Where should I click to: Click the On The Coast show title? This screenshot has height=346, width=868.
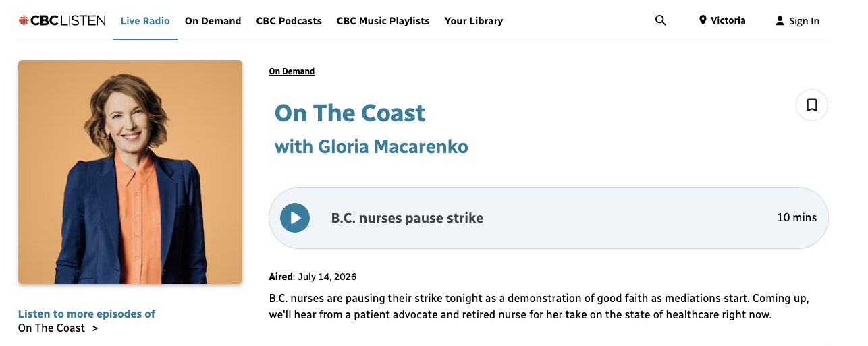[x=350, y=113]
